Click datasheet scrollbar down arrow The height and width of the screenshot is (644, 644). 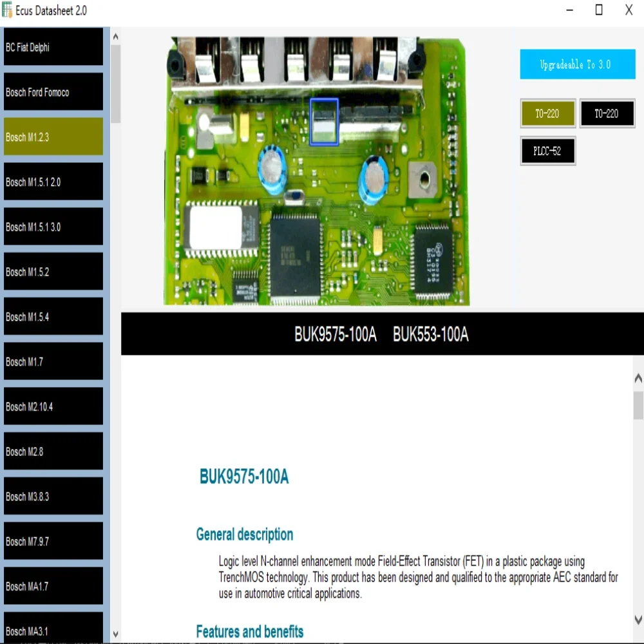tap(638, 620)
